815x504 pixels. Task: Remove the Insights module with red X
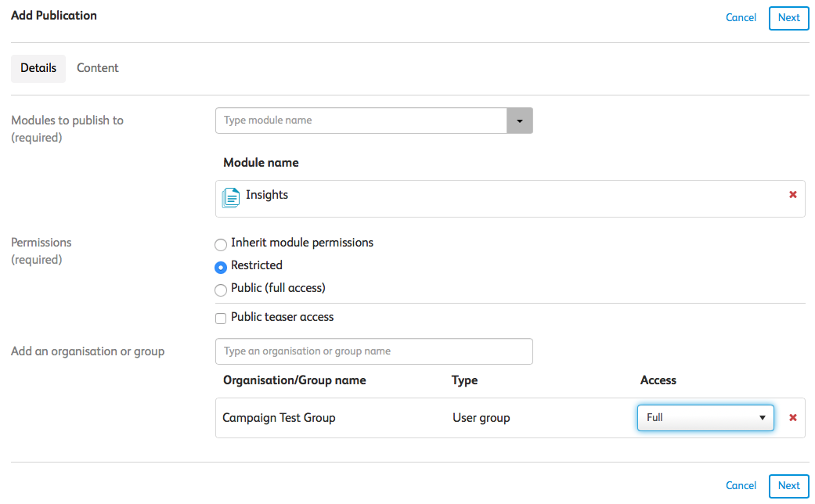[x=792, y=195]
